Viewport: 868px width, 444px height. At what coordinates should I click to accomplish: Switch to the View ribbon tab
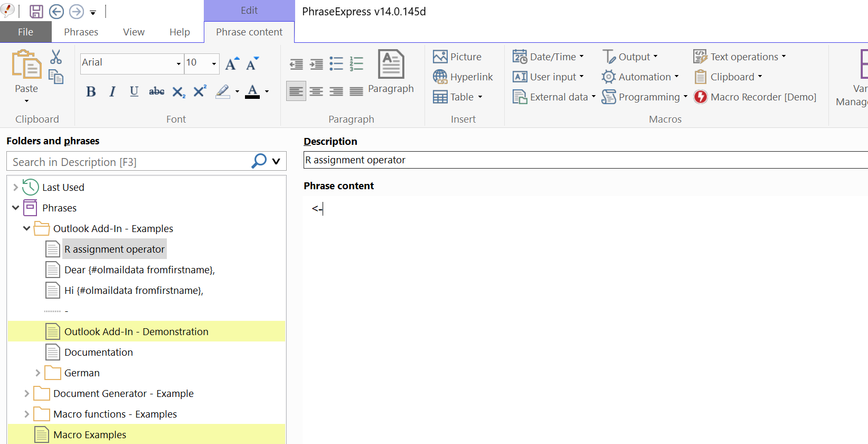(134, 32)
